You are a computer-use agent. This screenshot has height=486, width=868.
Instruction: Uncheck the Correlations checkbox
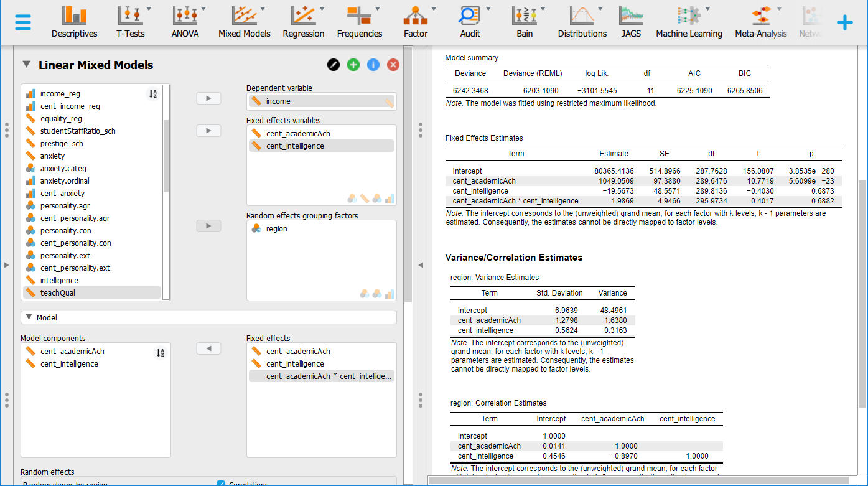(221, 482)
